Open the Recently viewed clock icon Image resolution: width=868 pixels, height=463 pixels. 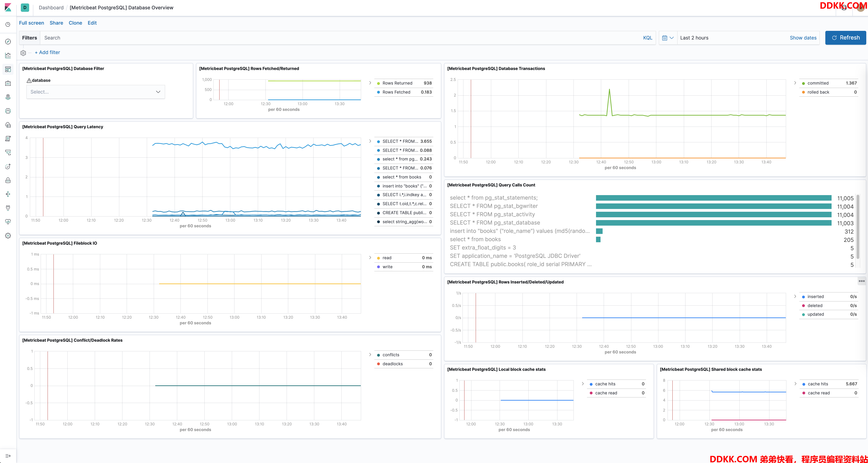8,24
